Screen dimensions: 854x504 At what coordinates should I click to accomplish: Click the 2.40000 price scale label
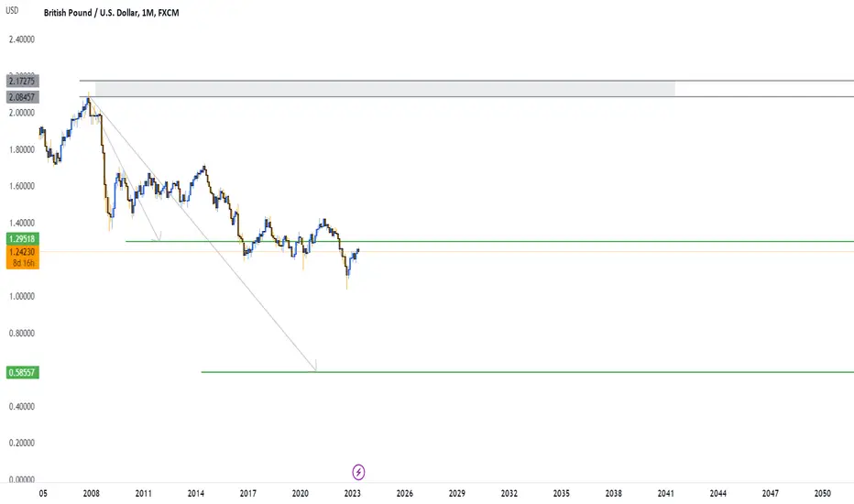[x=22, y=39]
